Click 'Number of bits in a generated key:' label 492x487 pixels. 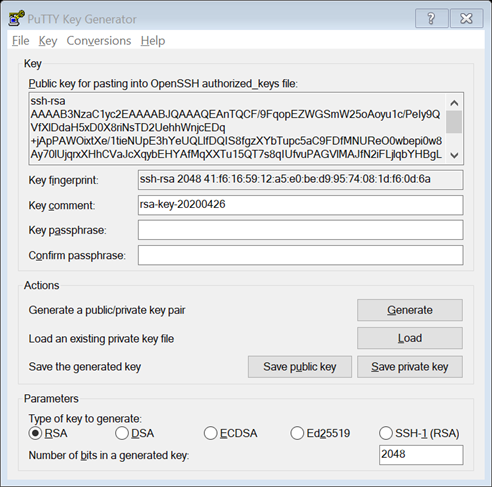click(x=109, y=455)
